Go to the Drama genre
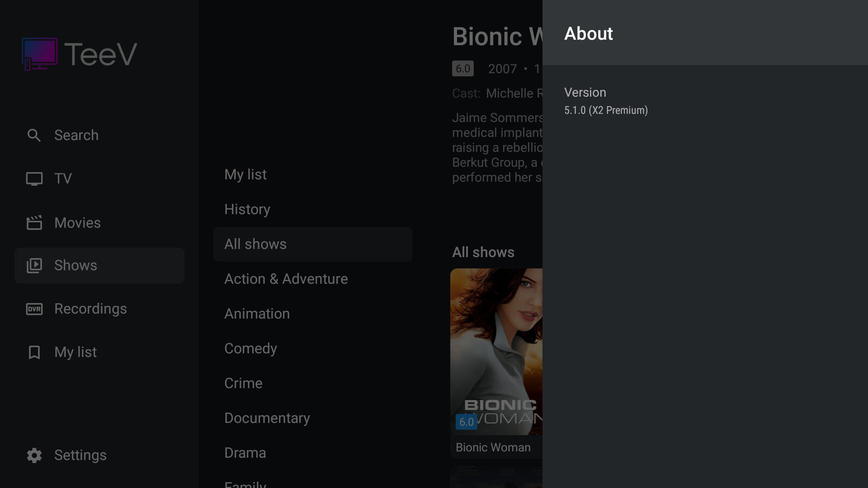868x488 pixels. point(245,453)
